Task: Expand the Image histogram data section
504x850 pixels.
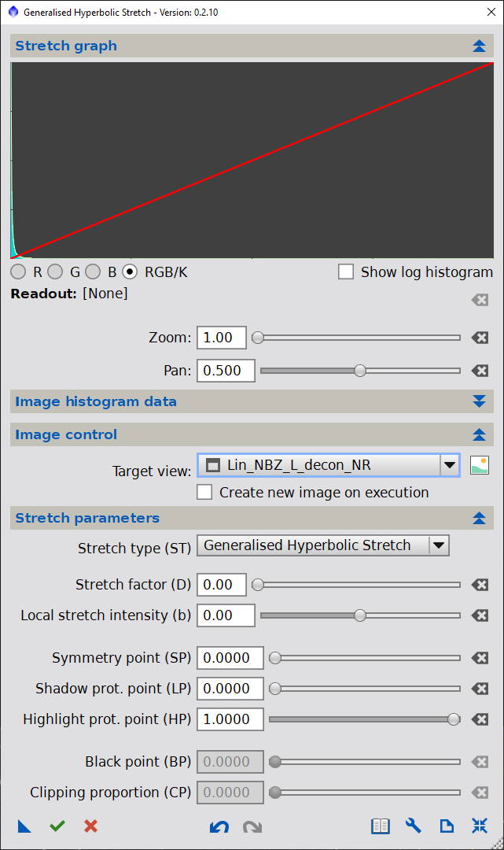Action: pos(480,401)
